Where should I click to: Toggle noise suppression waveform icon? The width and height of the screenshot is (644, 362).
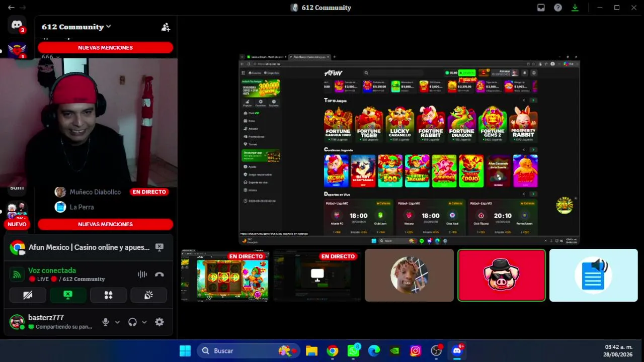[142, 275]
